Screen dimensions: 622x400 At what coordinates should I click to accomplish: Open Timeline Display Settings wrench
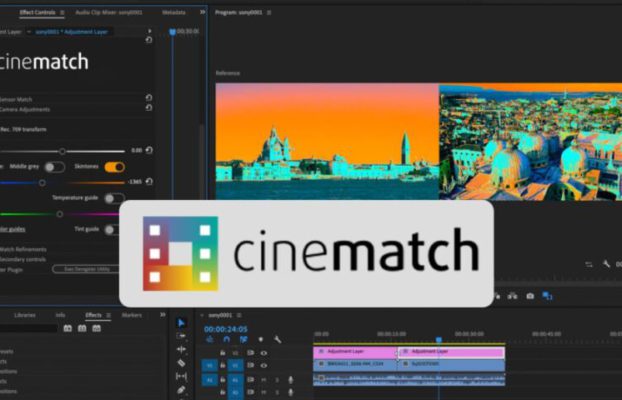tap(278, 339)
